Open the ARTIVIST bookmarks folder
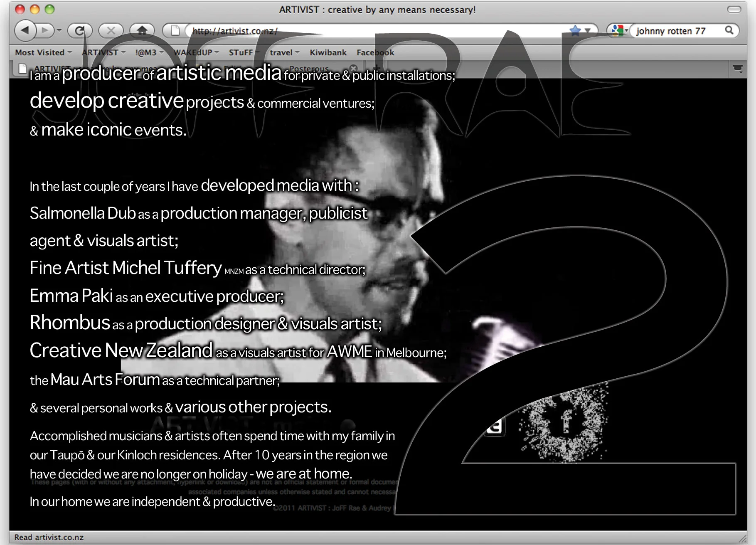Viewport: 756px width, 545px height. tap(103, 52)
